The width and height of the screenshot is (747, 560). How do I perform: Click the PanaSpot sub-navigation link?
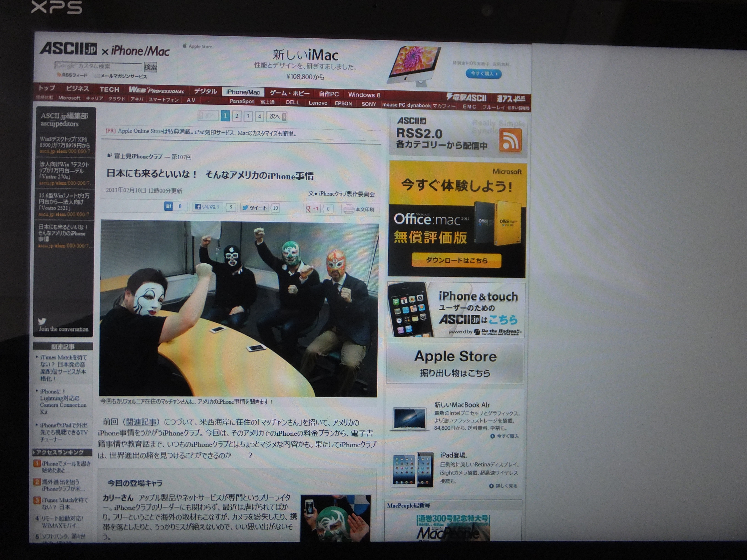pos(241,101)
